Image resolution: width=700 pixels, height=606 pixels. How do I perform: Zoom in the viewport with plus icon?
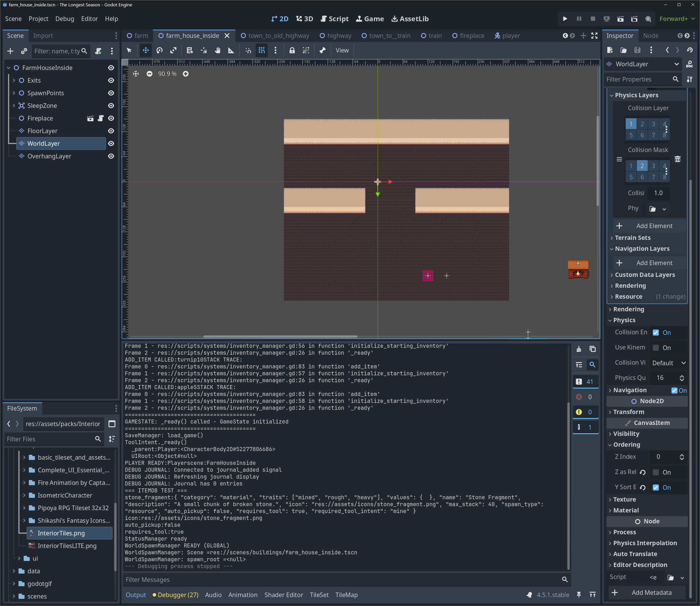click(186, 74)
